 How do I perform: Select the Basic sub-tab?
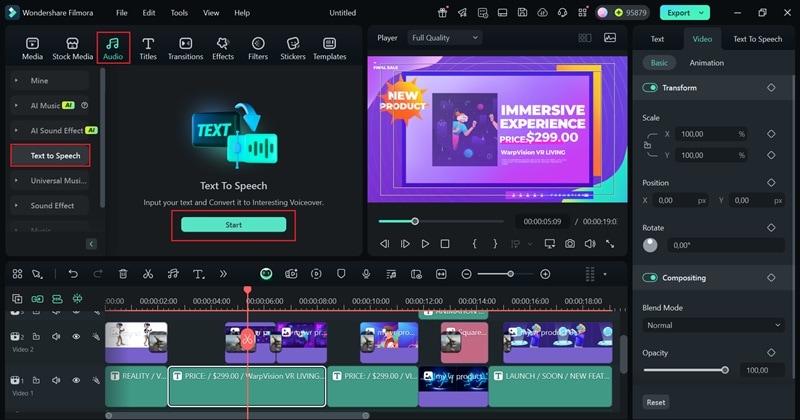tap(659, 63)
